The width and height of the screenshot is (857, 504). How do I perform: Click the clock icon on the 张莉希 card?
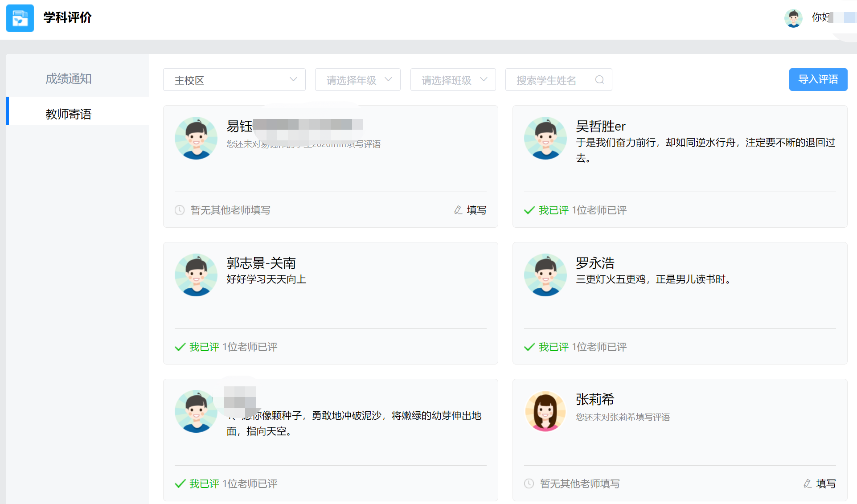point(529,484)
